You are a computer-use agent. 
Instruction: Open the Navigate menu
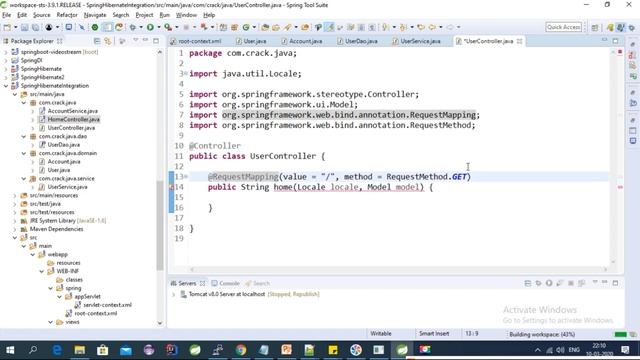(95, 15)
